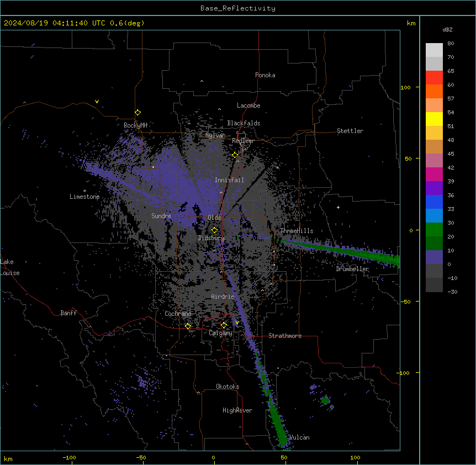Click the HighRiver town label
476x465 pixels.
(237, 410)
